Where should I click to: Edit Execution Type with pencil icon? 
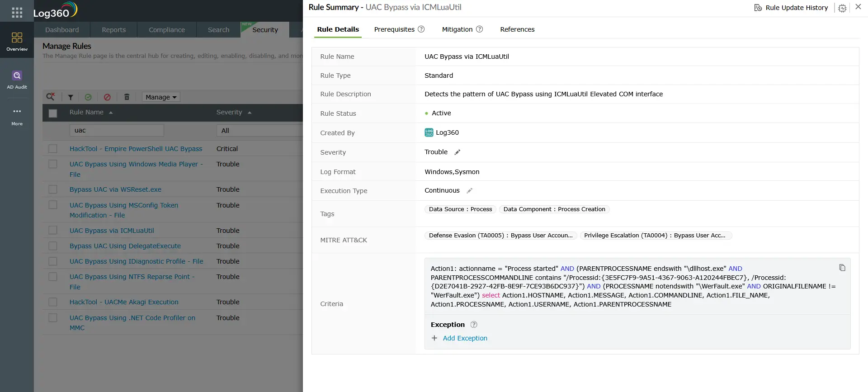(469, 191)
